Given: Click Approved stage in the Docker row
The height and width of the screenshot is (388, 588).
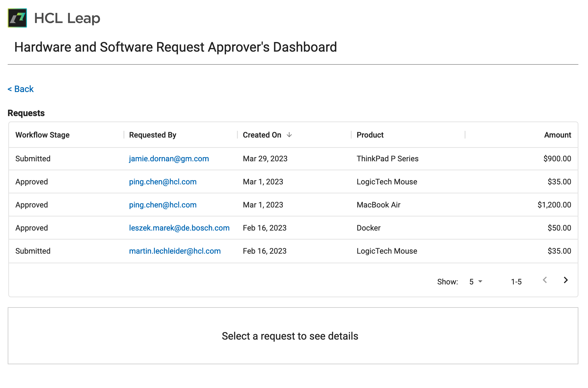Looking at the screenshot, I should tap(32, 228).
